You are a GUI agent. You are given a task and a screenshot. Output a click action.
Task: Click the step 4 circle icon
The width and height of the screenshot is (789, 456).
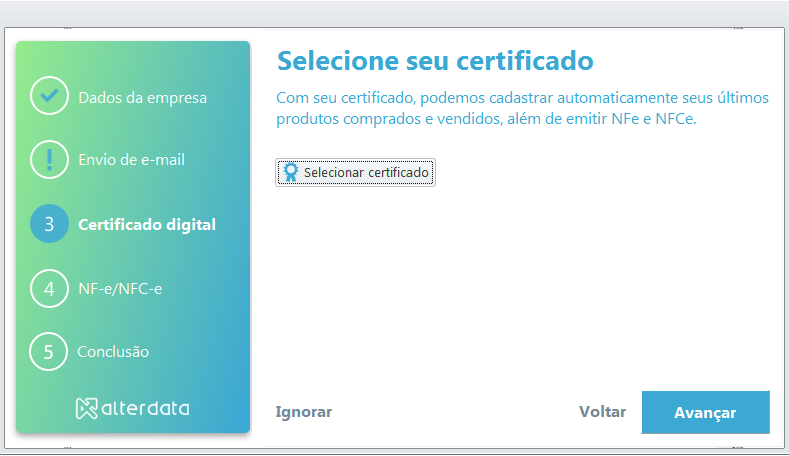point(49,288)
